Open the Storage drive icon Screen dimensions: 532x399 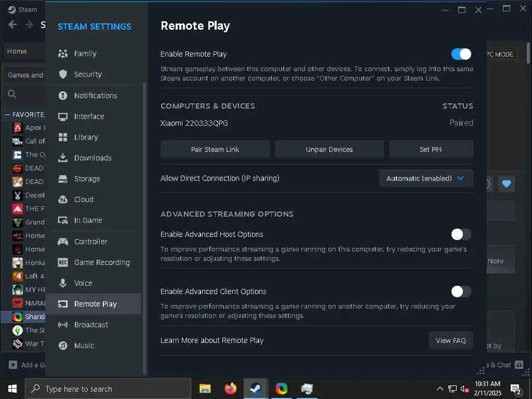(63, 179)
